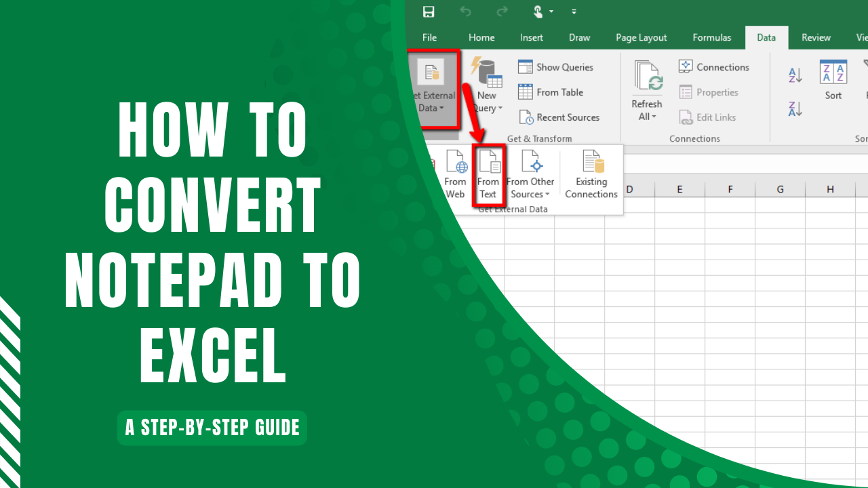Switch to the Draw tab
868x488 pixels.
(x=579, y=37)
